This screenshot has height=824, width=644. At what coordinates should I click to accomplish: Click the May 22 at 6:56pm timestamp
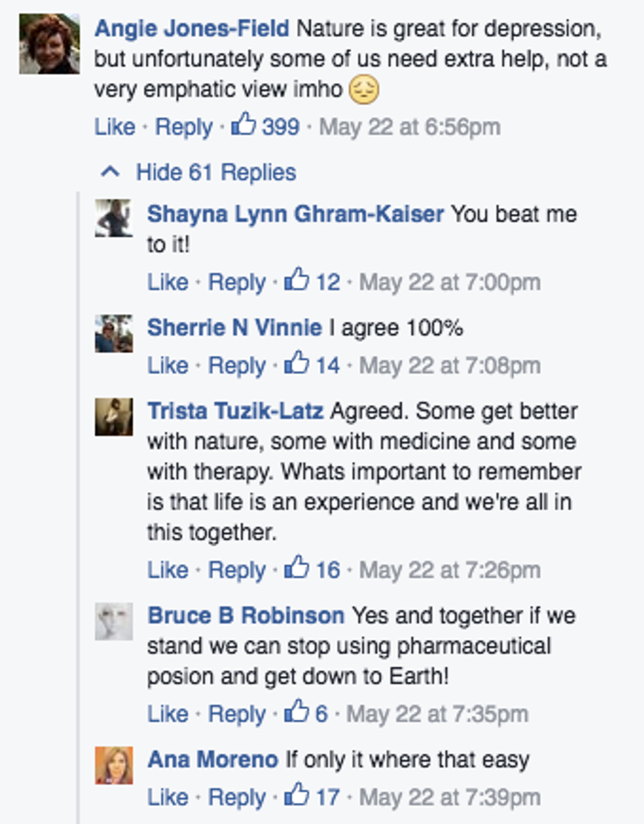(409, 126)
